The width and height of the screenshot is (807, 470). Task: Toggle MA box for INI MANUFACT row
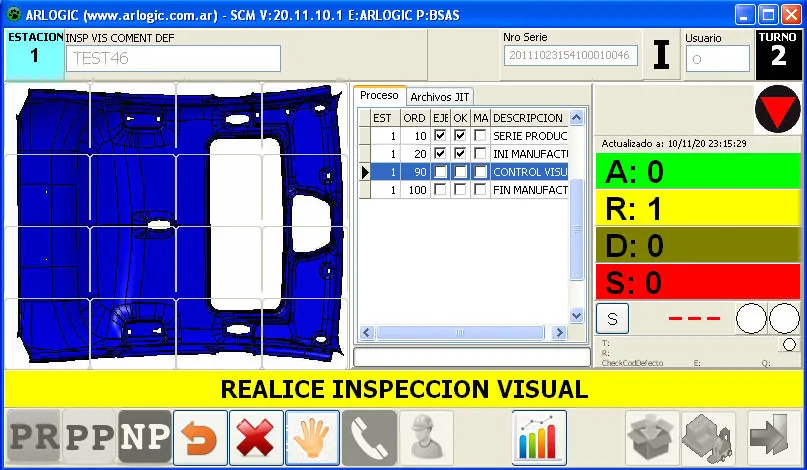480,153
